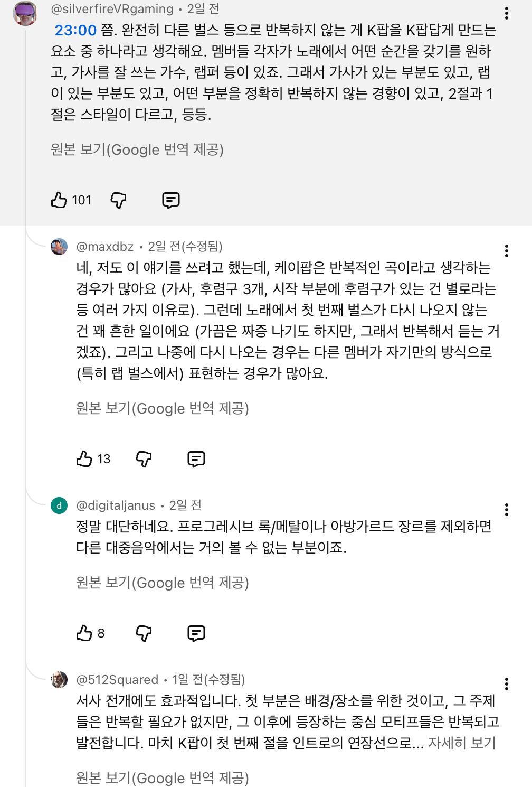Open more options for @silverfireVRgaming comment
Screen dimensions: 532x787
506,13
